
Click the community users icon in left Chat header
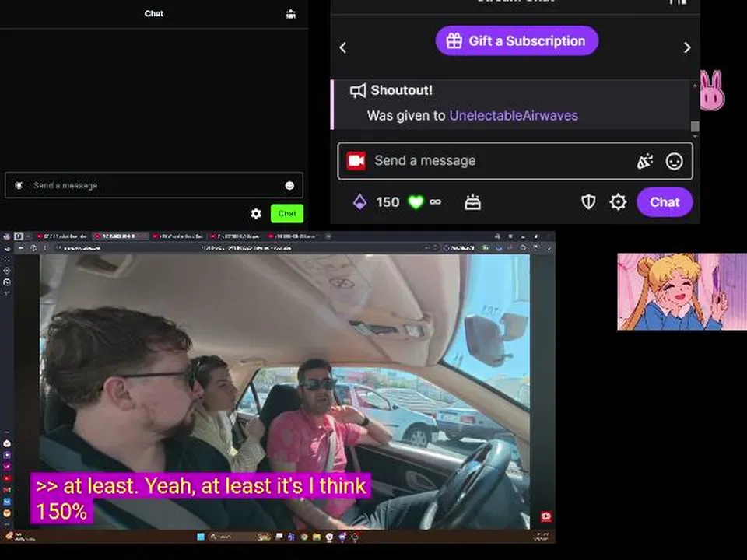(290, 14)
